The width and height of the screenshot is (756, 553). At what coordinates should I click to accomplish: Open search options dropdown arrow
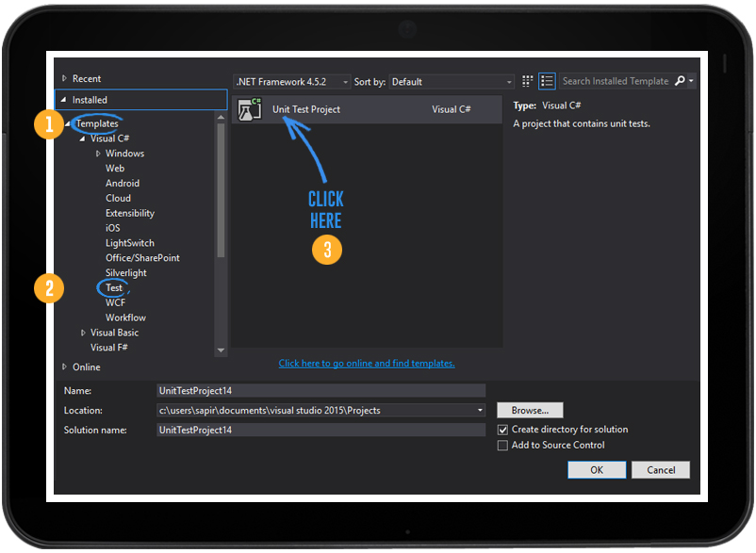691,81
